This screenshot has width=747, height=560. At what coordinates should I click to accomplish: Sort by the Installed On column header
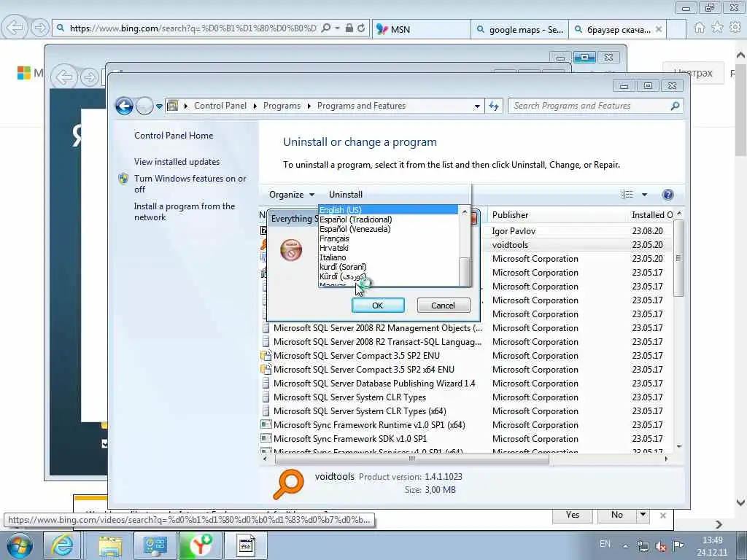pos(652,215)
